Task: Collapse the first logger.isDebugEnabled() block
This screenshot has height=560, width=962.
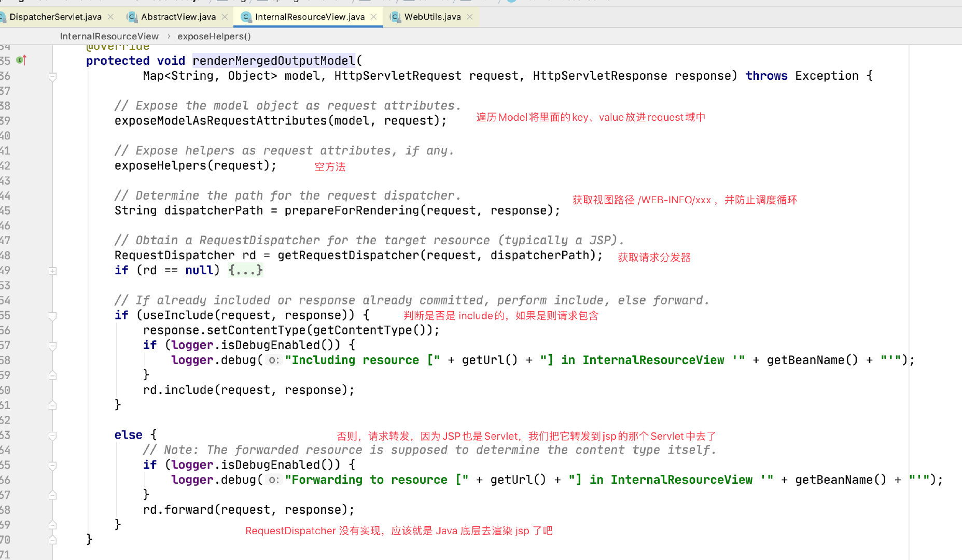Action: (52, 345)
